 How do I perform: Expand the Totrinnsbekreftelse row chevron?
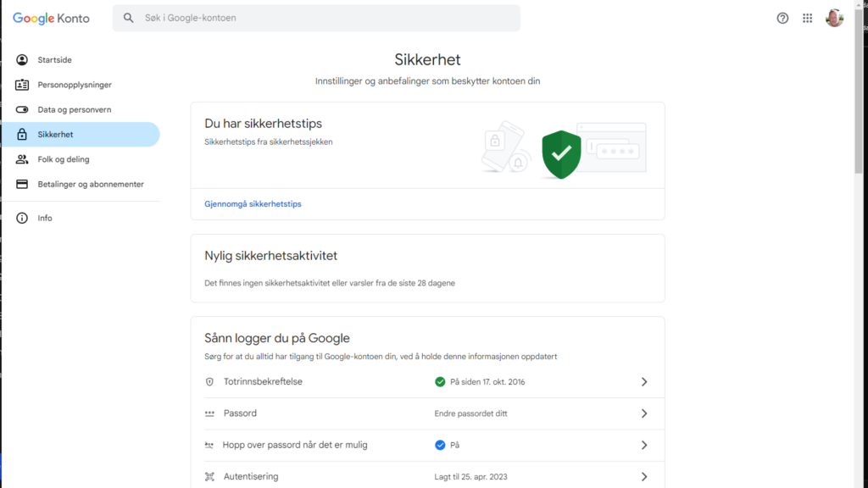644,382
